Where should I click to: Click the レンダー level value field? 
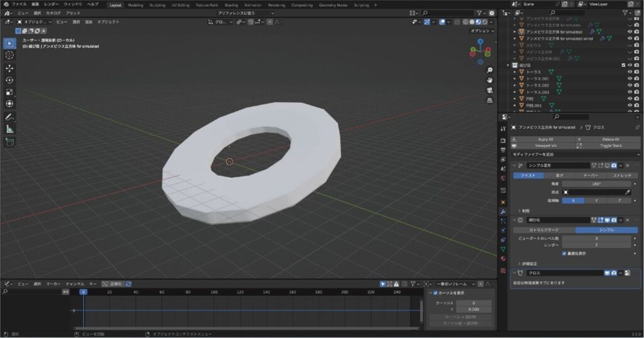click(596, 245)
